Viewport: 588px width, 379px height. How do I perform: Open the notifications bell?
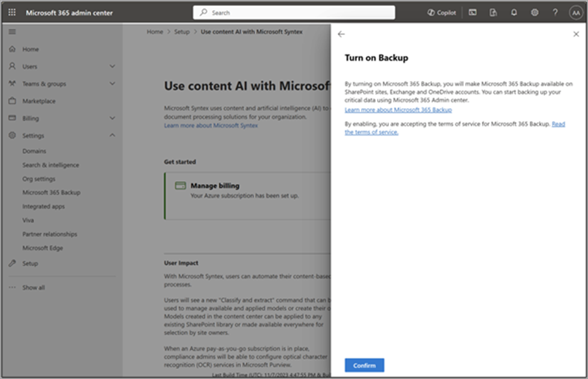pos(514,13)
